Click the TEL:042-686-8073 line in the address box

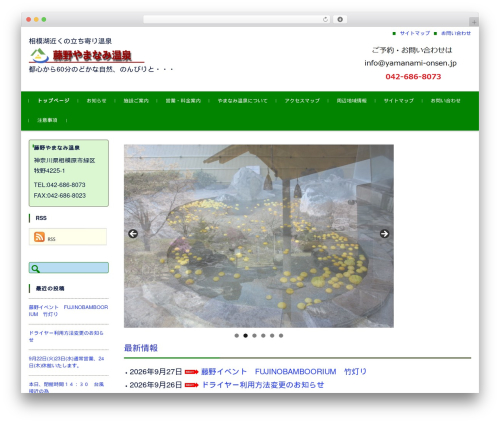(59, 185)
